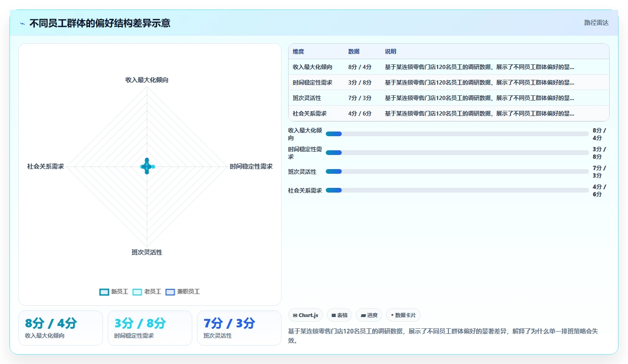This screenshot has height=364, width=628.
Task: Click the radar data cluster at chart center
Action: pyautogui.click(x=147, y=166)
